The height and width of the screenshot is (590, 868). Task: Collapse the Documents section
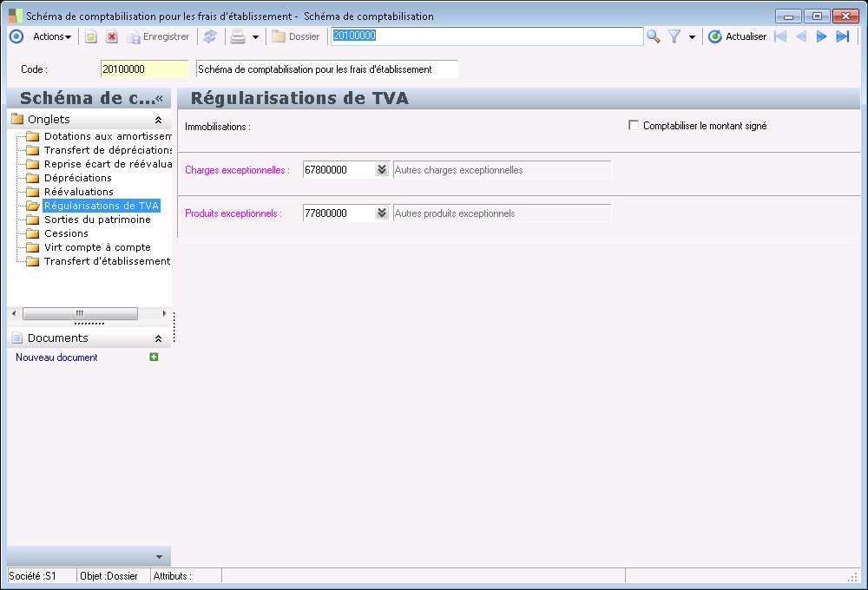(158, 338)
